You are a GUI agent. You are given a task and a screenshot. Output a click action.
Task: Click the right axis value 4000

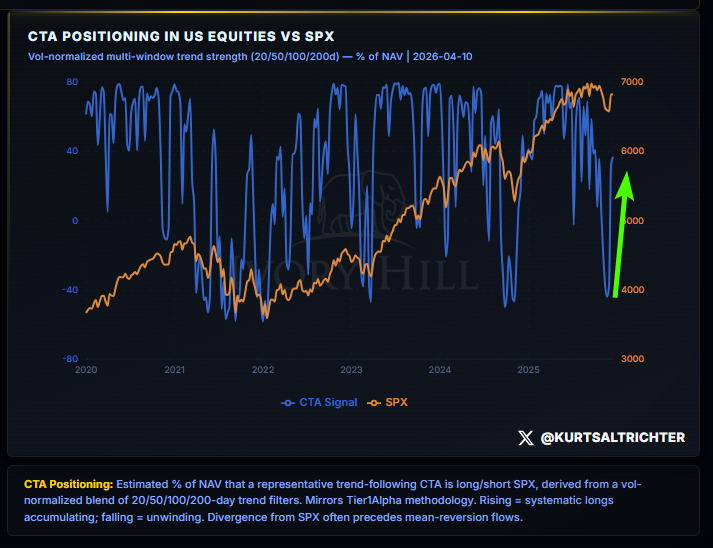[633, 290]
